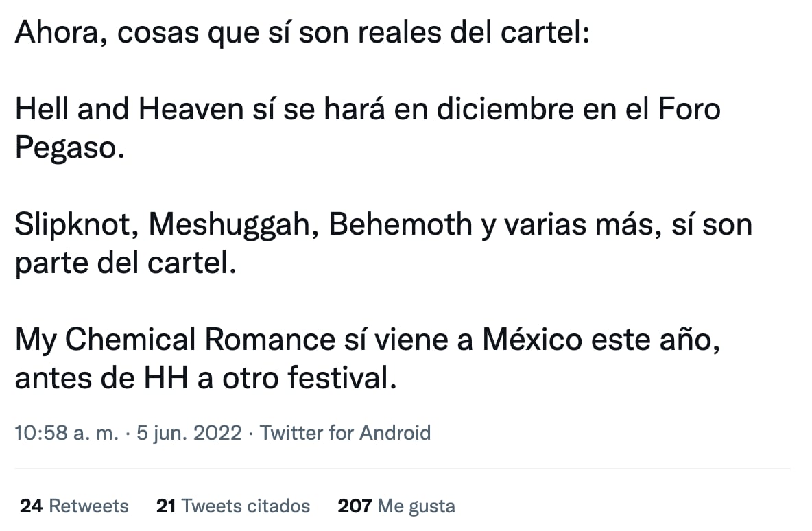
Task: View the 24 Retweets list
Action: [x=74, y=506]
